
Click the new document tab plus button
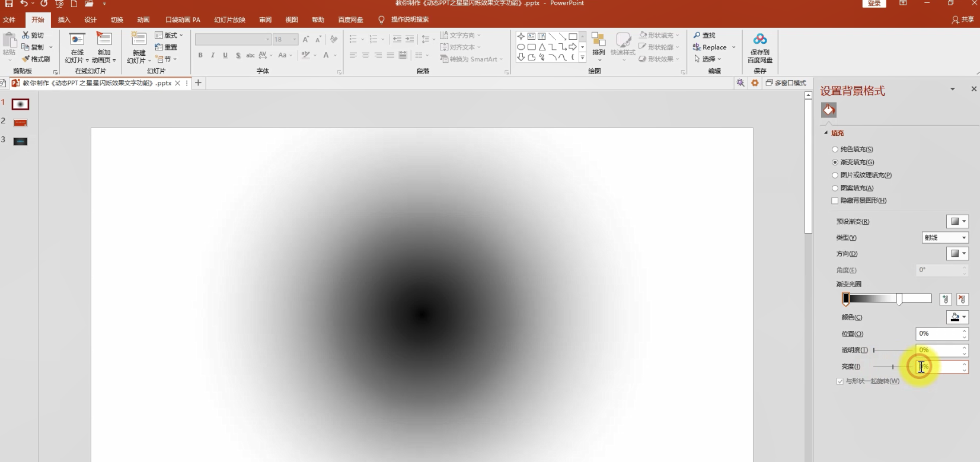[199, 83]
